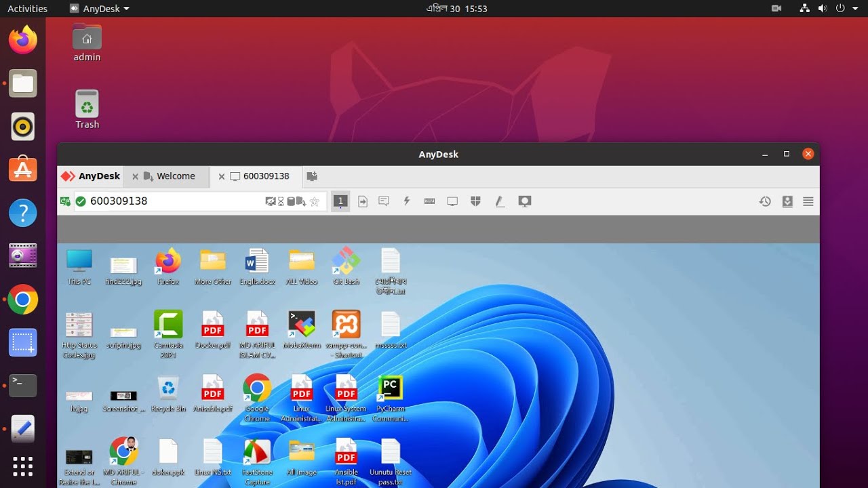
Task: Select the Git Bash shortcut
Action: 346,266
